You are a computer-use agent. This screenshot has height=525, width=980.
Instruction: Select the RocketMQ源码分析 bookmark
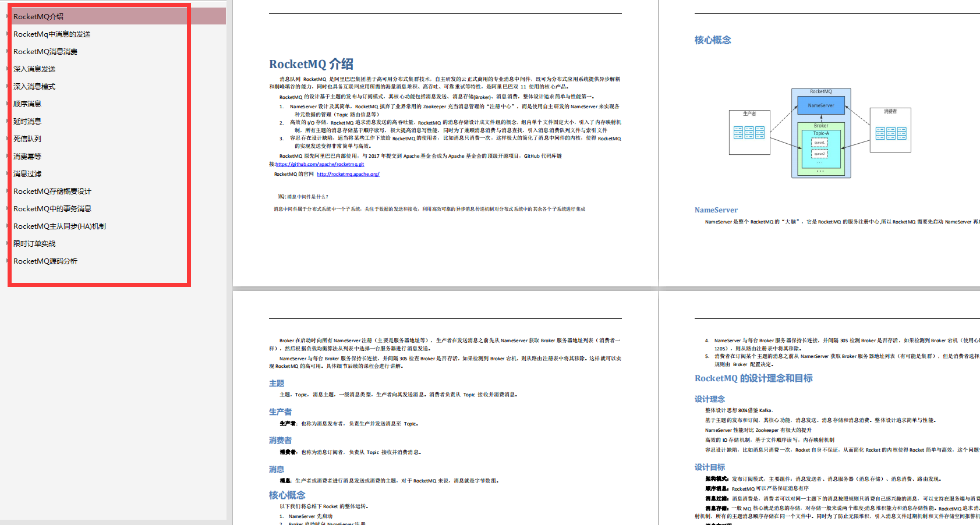tap(45, 261)
